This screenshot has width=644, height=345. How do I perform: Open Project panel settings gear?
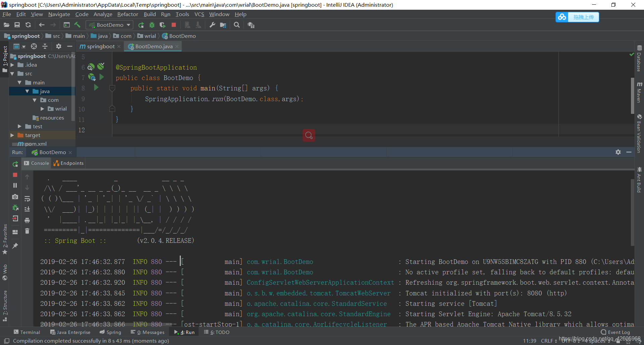59,46
